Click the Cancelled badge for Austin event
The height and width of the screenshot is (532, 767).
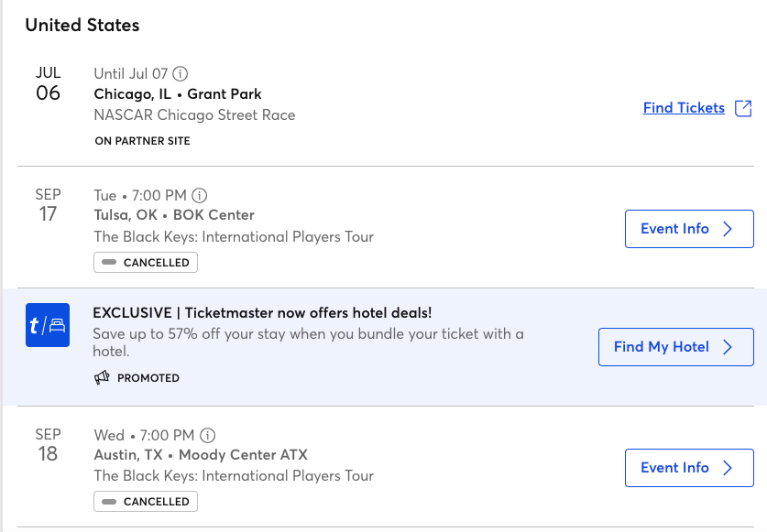pos(145,502)
